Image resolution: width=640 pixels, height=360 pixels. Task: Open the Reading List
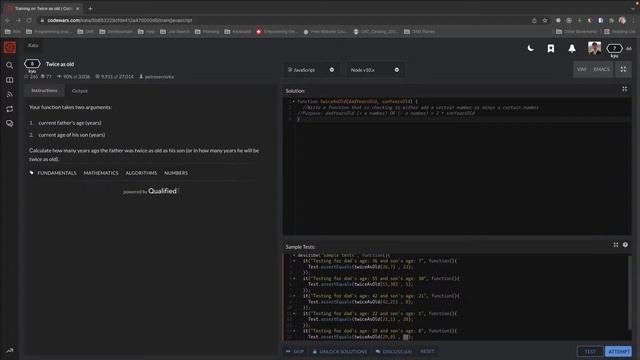620,31
